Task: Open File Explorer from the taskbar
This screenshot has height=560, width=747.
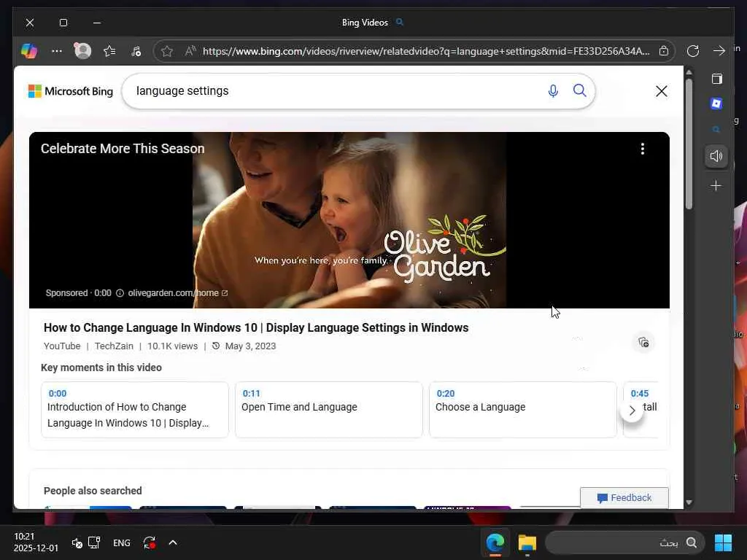Action: 527,542
